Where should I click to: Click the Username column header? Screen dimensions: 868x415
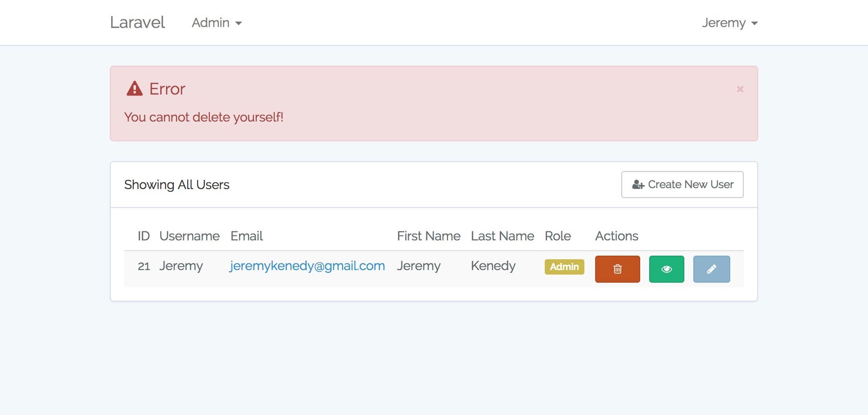coord(189,236)
